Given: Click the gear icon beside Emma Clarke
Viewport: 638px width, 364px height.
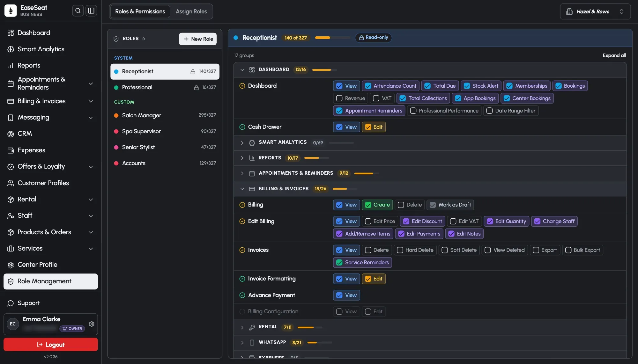Looking at the screenshot, I should click(92, 324).
